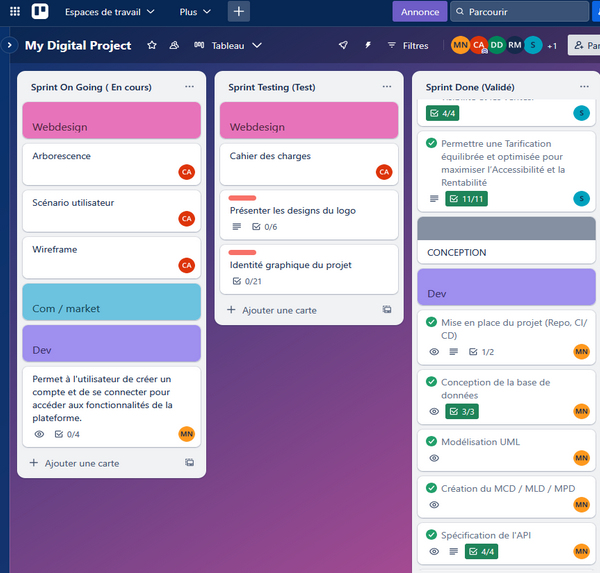Star the My Digital Project board
600x573 pixels.
pos(152,45)
